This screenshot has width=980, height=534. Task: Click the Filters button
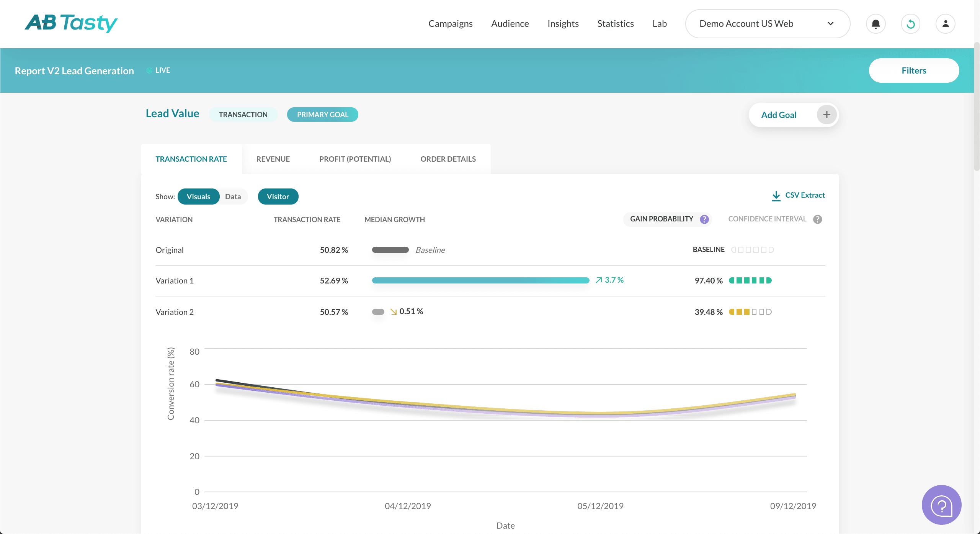tap(914, 70)
